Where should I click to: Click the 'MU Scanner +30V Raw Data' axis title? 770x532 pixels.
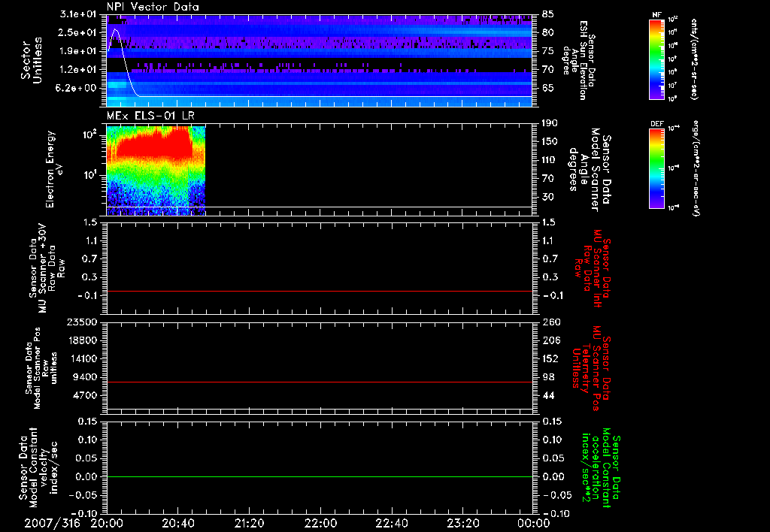point(47,268)
